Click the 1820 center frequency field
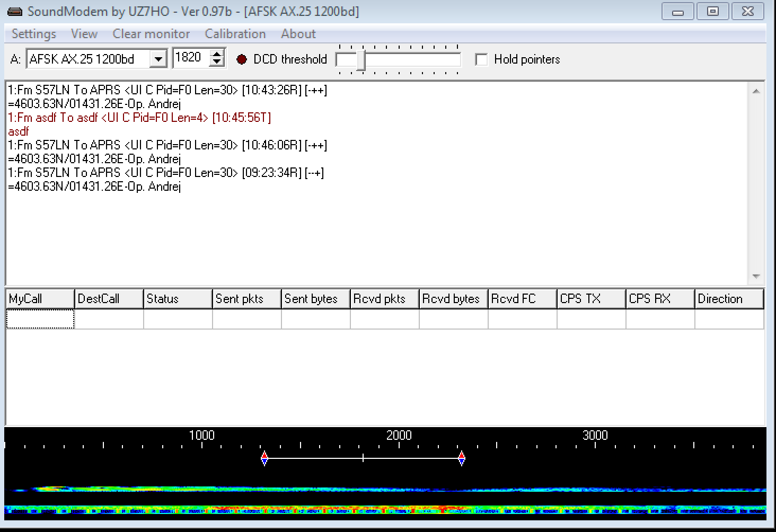776x532 pixels. pyautogui.click(x=191, y=58)
